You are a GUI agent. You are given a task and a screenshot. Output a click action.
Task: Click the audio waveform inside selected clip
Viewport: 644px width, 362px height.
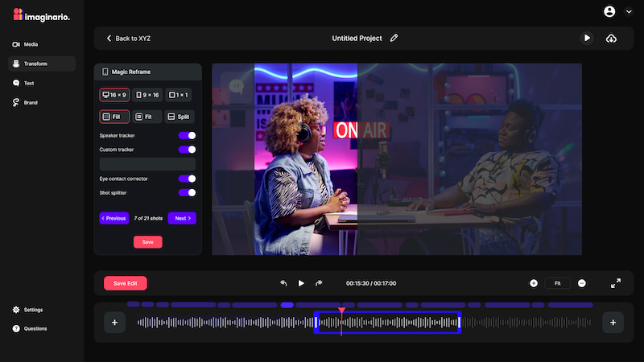click(x=388, y=323)
